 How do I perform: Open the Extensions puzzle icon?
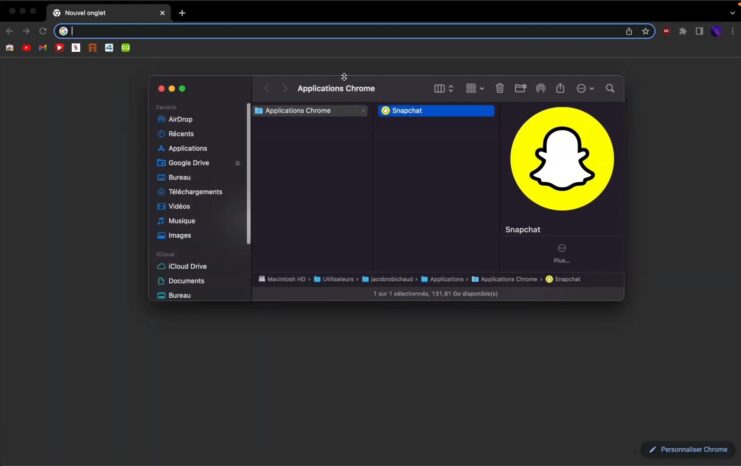point(683,31)
